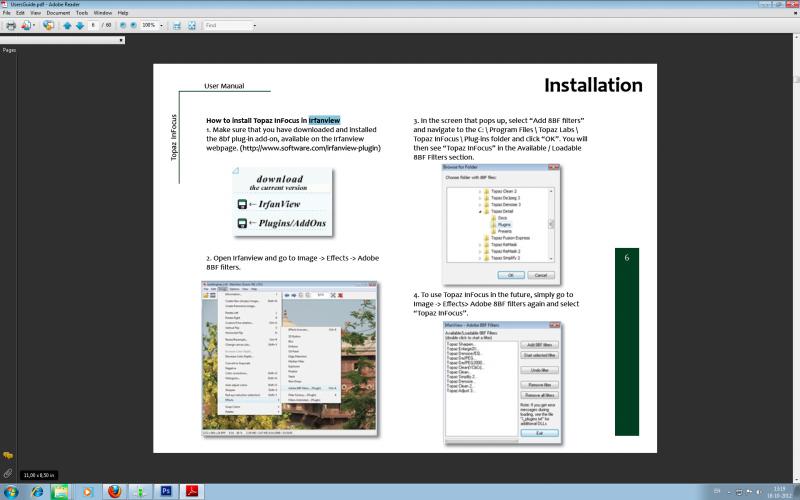Click the 100% zoom value field
800x500 pixels.
[148, 25]
